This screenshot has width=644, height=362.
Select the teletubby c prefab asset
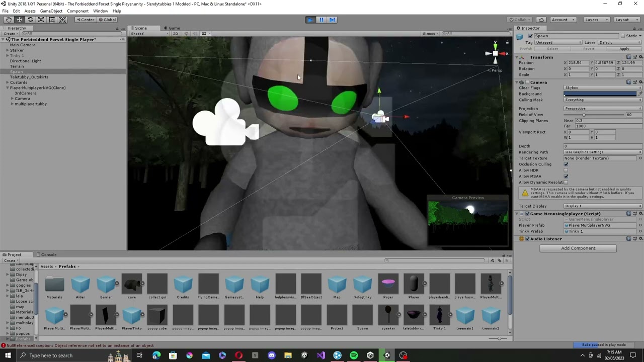[x=414, y=318]
